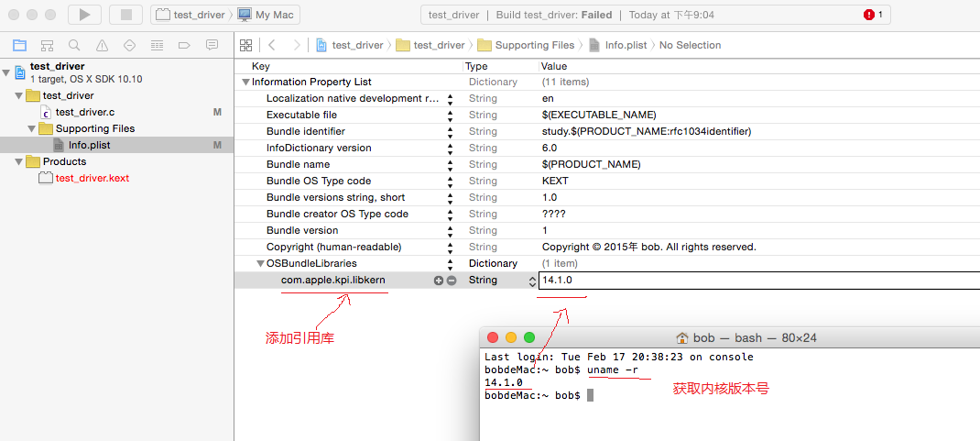Open key stepper for Bundle version row
980x441 pixels.
coord(450,231)
